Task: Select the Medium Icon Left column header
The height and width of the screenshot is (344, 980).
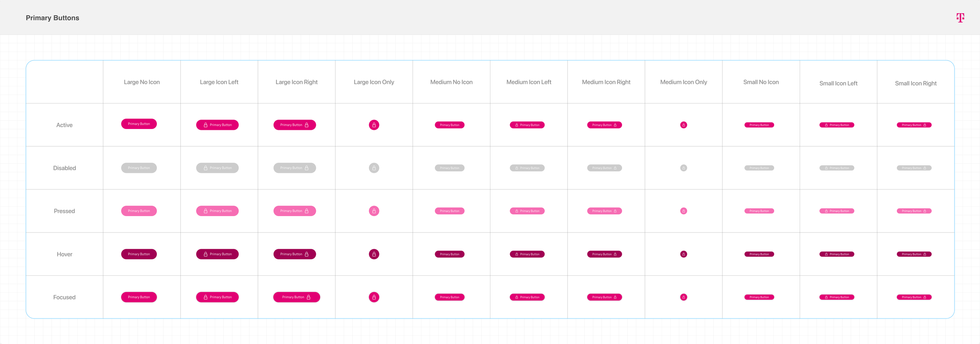Action: 529,82
